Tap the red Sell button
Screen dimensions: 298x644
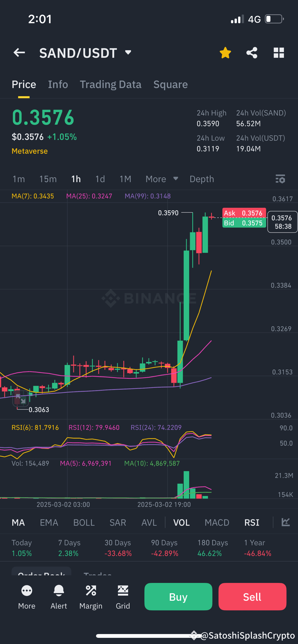252,597
